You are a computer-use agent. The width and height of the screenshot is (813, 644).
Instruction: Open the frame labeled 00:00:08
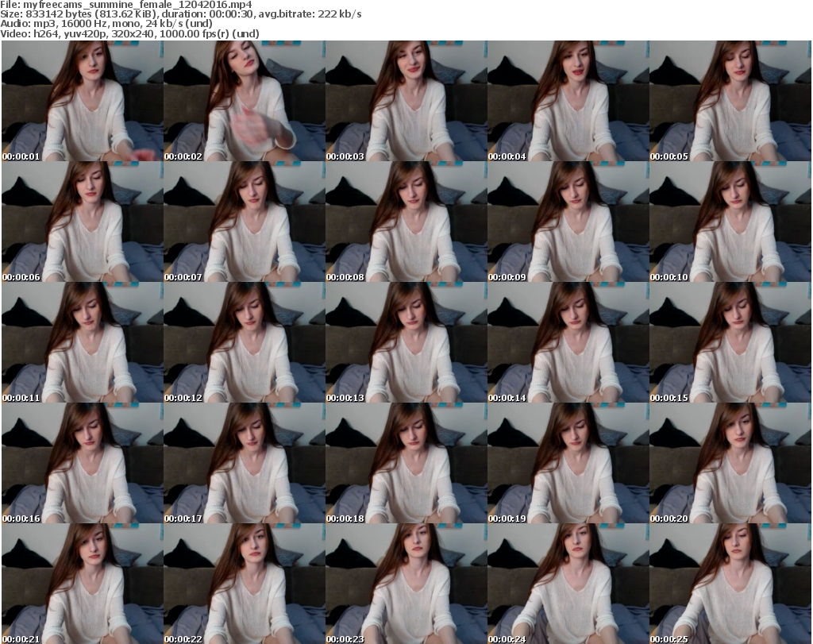[406, 222]
